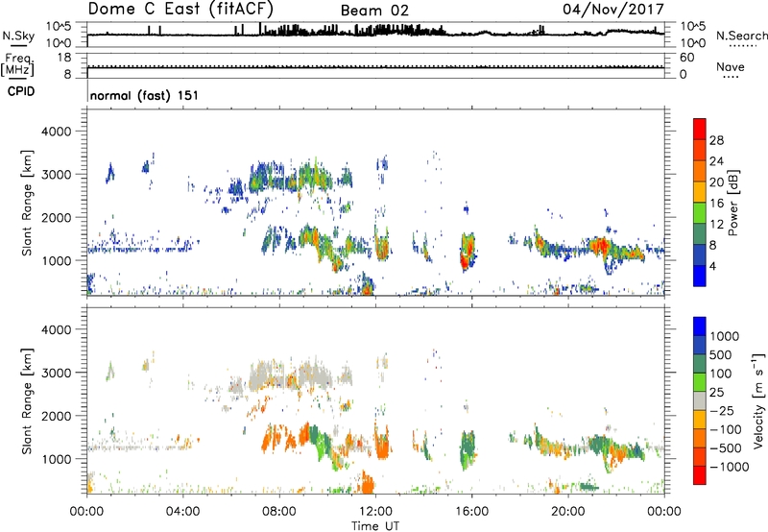Image resolution: width=768 pixels, height=532 pixels.
Task: Click the 'Dome C East (fitACF)' title
Action: point(180,9)
